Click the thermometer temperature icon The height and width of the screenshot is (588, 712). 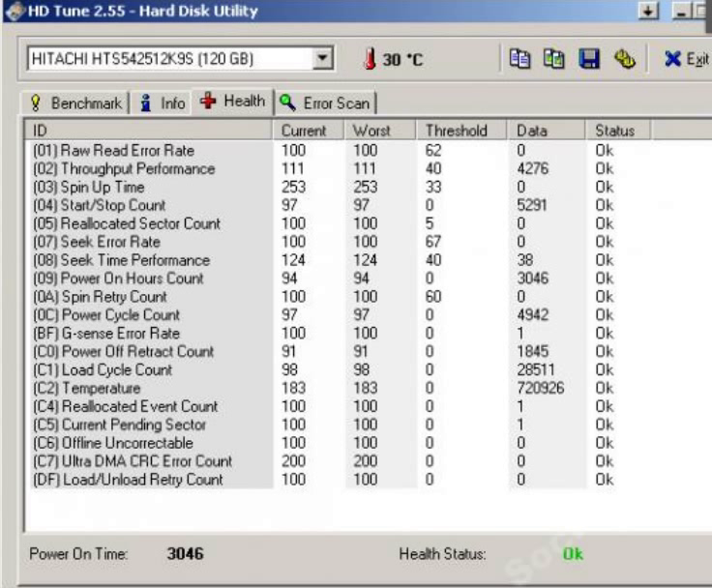[x=371, y=59]
